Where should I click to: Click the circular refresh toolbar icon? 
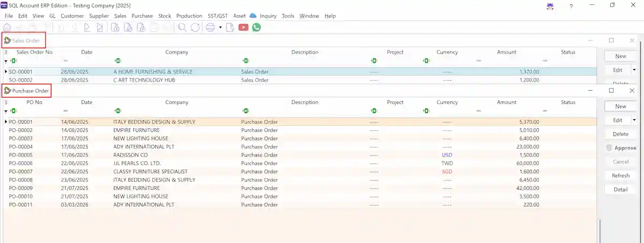coord(195,27)
